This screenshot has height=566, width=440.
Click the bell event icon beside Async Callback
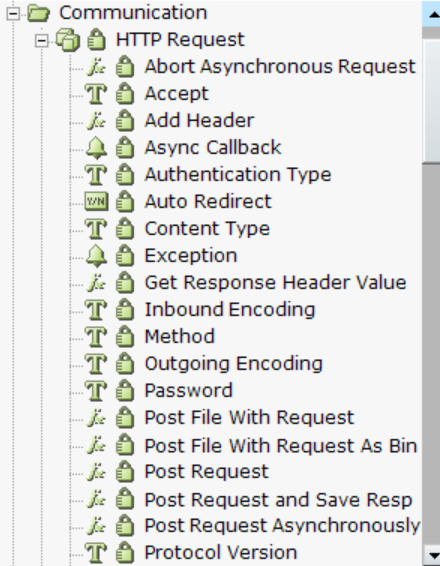[x=96, y=148]
